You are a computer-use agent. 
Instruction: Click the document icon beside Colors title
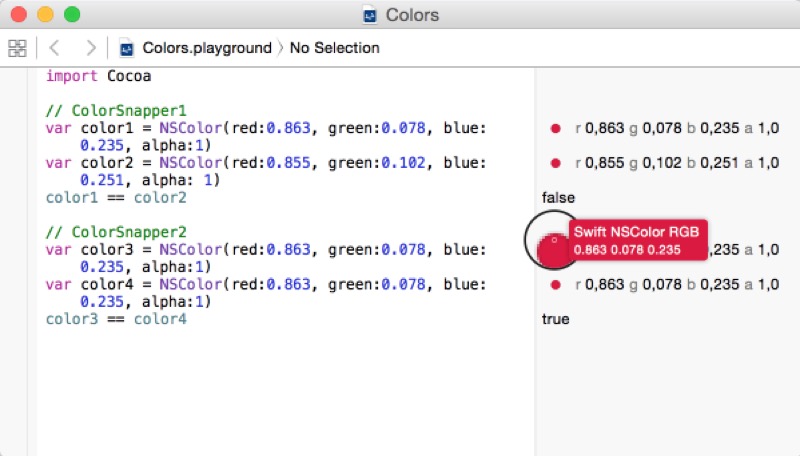click(370, 15)
